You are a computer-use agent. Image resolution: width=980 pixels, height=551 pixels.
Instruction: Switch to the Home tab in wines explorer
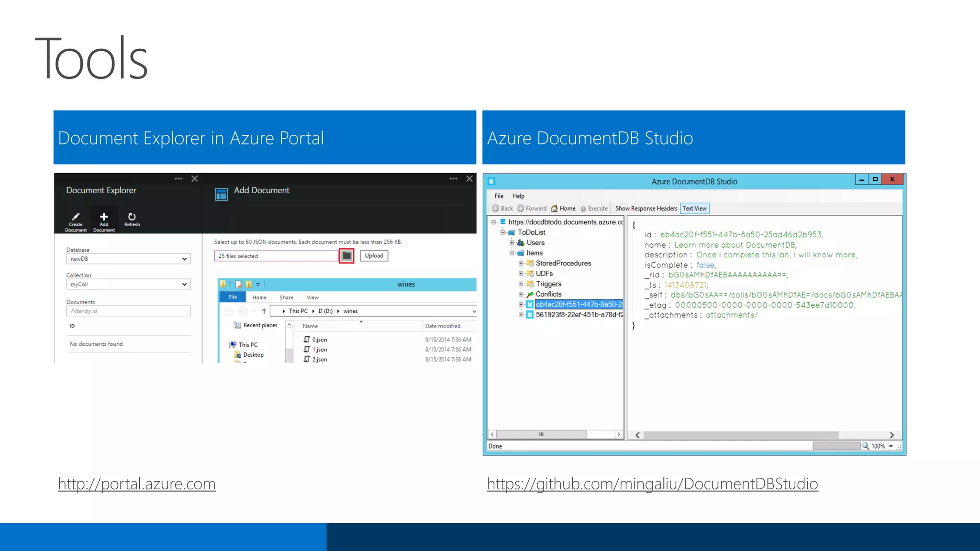[259, 298]
